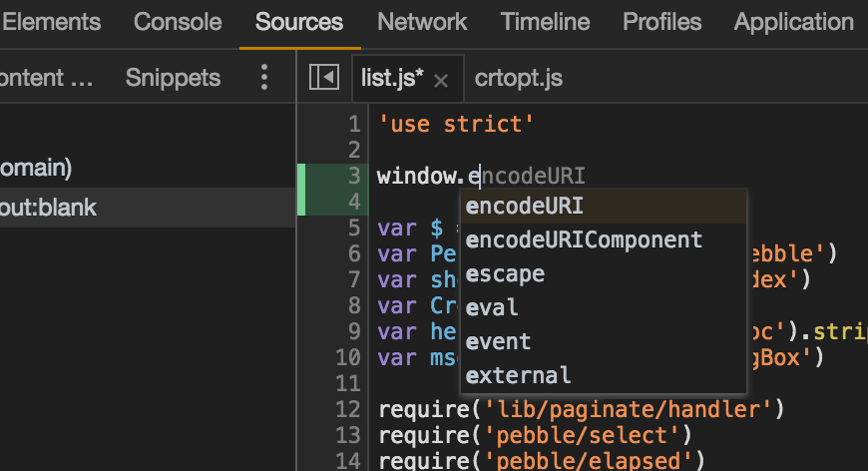Switch to the crtopt.js file tab
Viewport: 868px width, 471px height.
[x=519, y=78]
